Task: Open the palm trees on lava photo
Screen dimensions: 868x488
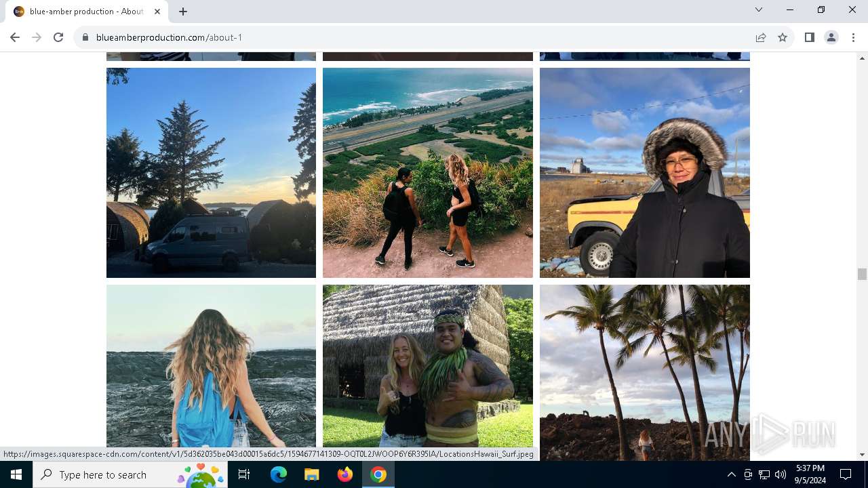Action: [x=645, y=372]
